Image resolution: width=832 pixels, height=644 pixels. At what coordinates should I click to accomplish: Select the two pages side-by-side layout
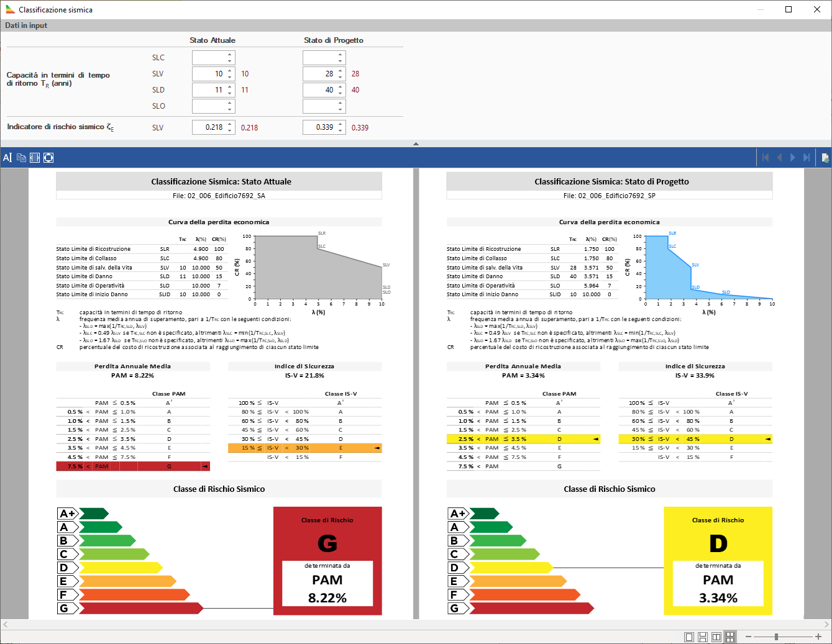[x=716, y=637]
